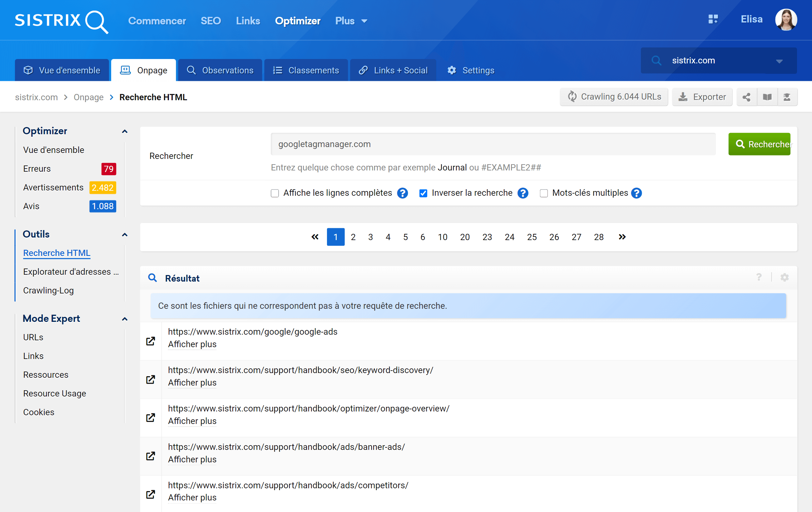Select the Onpage tab

(144, 70)
